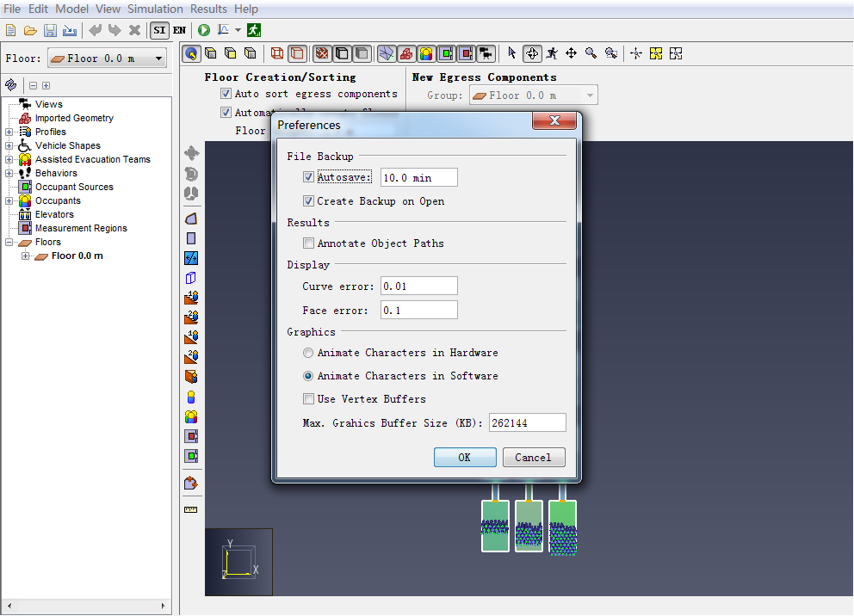Tick the Use Vertex Buffers checkbox
Screen dimensions: 854x616
click(x=308, y=399)
